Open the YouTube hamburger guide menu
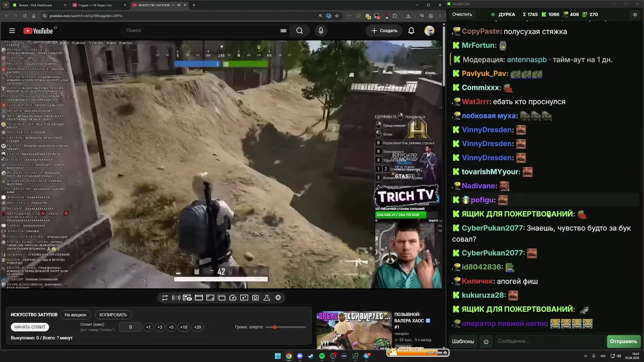This screenshot has height=362, width=644. [x=12, y=31]
